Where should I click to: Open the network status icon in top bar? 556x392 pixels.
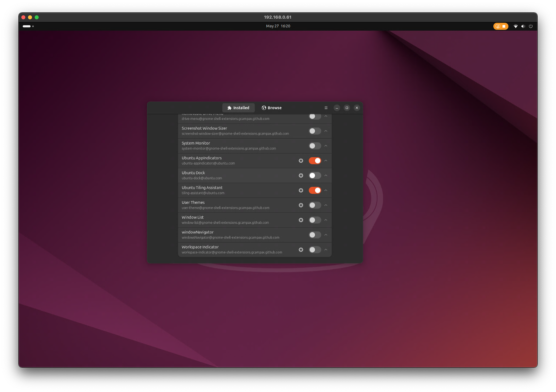tap(516, 26)
